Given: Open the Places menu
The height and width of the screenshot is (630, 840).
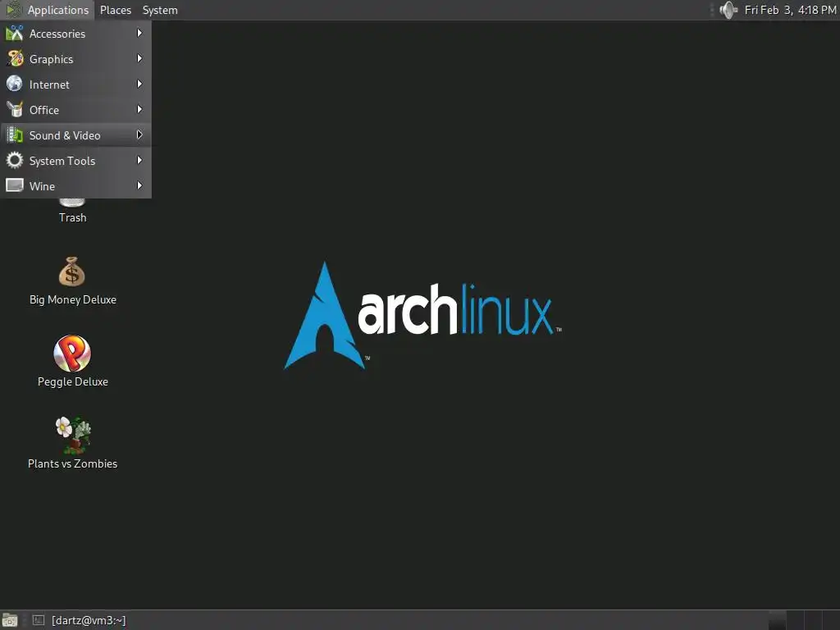Looking at the screenshot, I should coord(115,10).
